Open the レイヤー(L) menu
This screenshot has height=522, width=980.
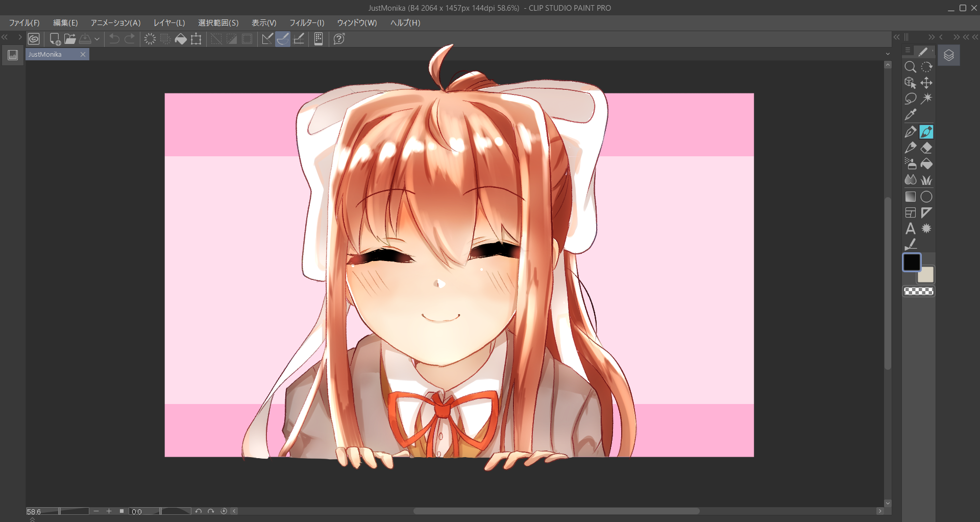click(x=169, y=23)
